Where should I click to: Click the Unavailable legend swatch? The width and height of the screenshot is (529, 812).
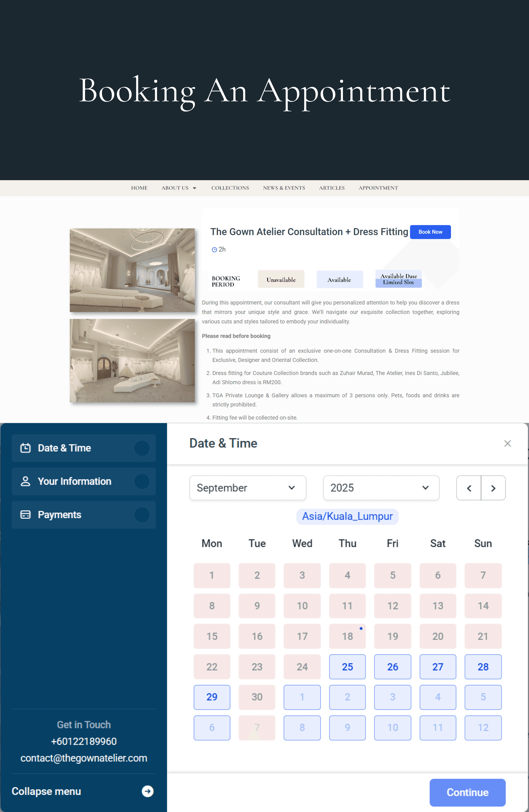(x=281, y=279)
